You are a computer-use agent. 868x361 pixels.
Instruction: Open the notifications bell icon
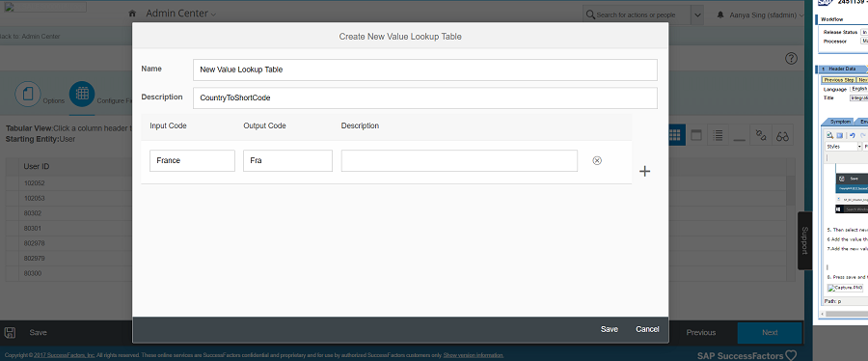click(x=720, y=14)
